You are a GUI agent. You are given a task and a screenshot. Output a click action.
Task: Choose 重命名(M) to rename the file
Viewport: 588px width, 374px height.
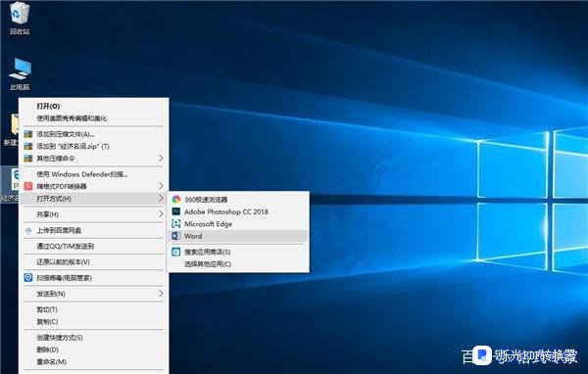(x=51, y=362)
